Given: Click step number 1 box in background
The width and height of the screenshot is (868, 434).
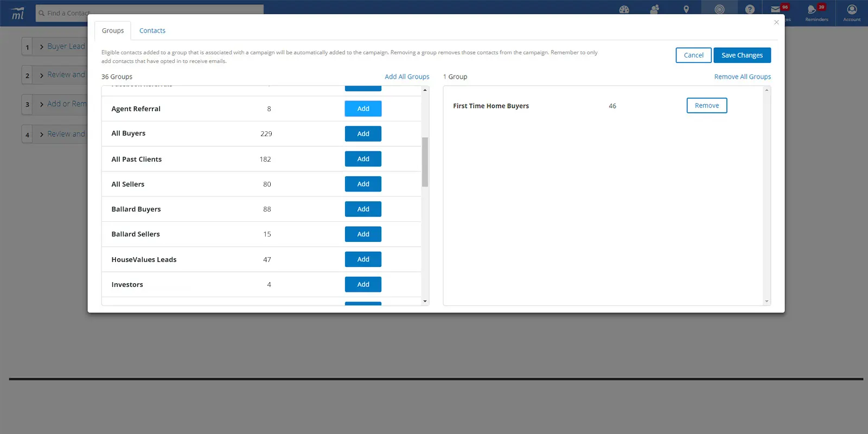Looking at the screenshot, I should click(28, 47).
